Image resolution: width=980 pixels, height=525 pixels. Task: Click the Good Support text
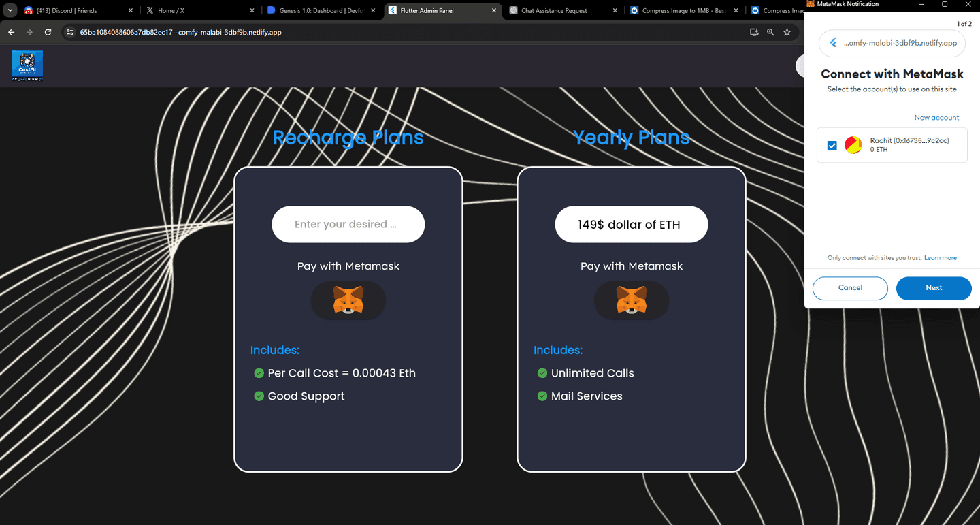coord(306,396)
